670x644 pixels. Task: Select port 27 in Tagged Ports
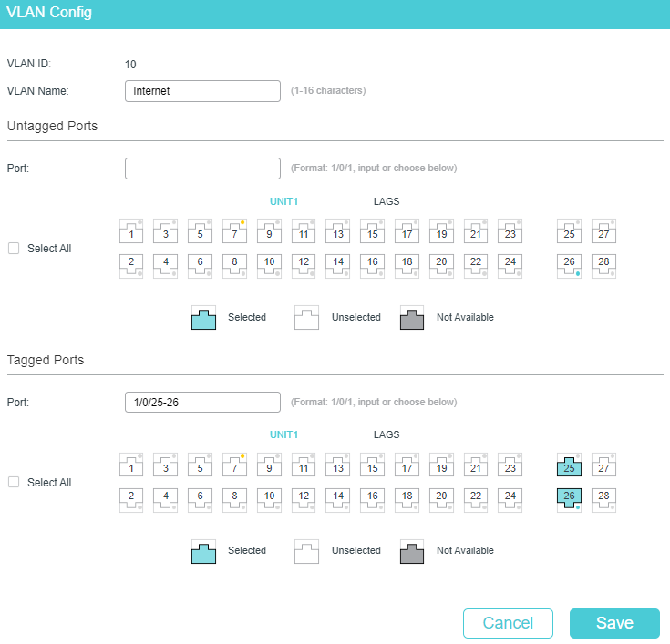point(603,465)
